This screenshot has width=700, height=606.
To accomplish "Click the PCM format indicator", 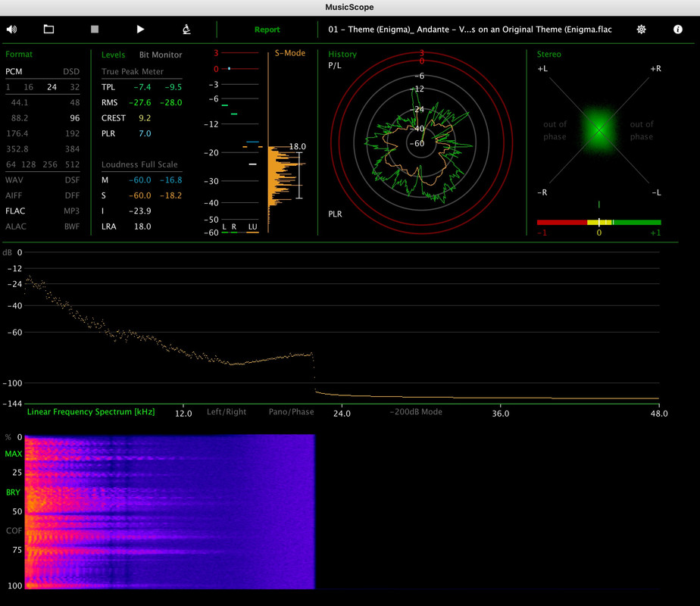I will coord(14,71).
